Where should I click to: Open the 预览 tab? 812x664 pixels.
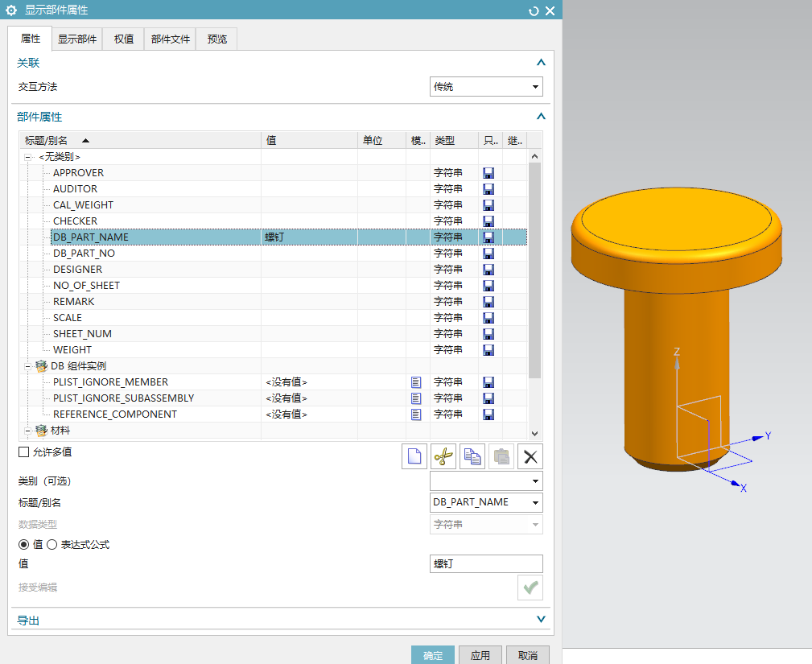pyautogui.click(x=216, y=39)
